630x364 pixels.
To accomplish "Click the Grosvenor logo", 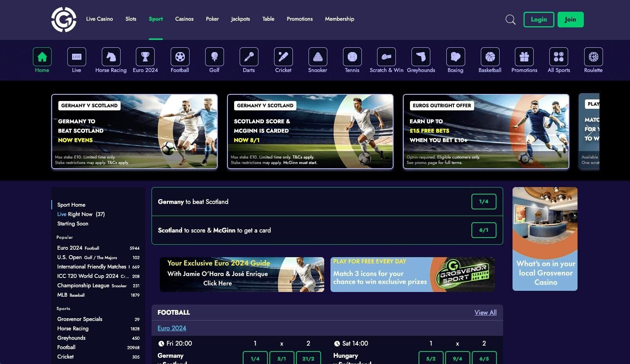I will [x=64, y=19].
